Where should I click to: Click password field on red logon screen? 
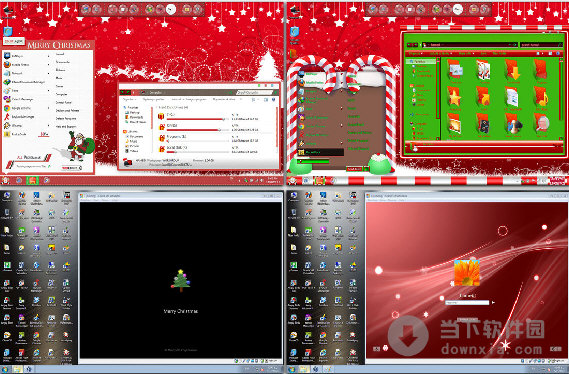pyautogui.click(x=467, y=302)
